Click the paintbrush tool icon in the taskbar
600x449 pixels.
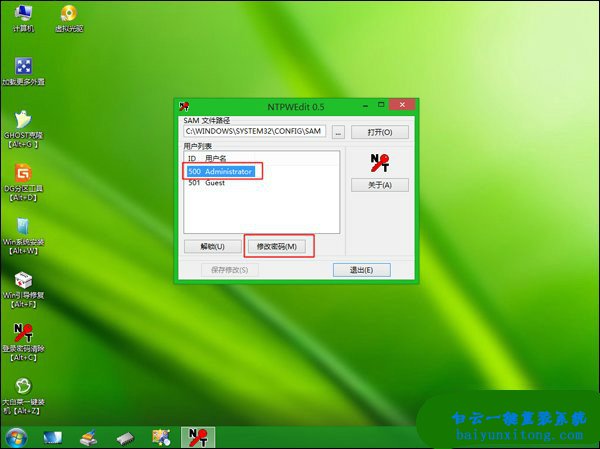89,438
